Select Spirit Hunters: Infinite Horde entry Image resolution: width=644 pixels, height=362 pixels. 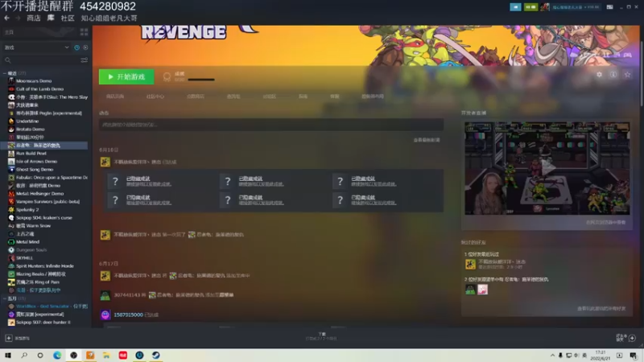45,266
